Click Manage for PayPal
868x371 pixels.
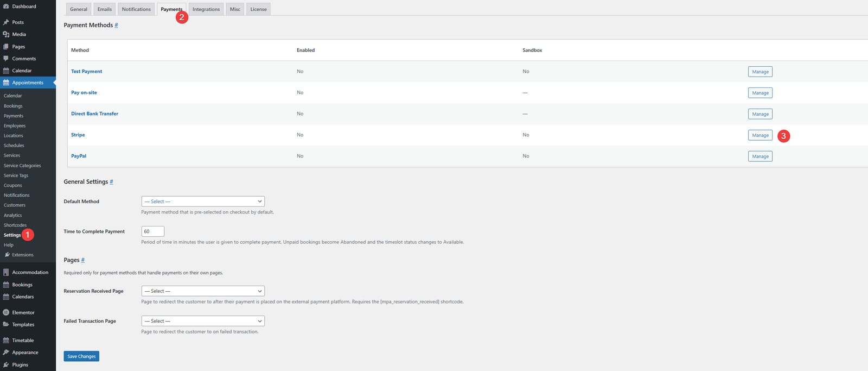pos(760,156)
